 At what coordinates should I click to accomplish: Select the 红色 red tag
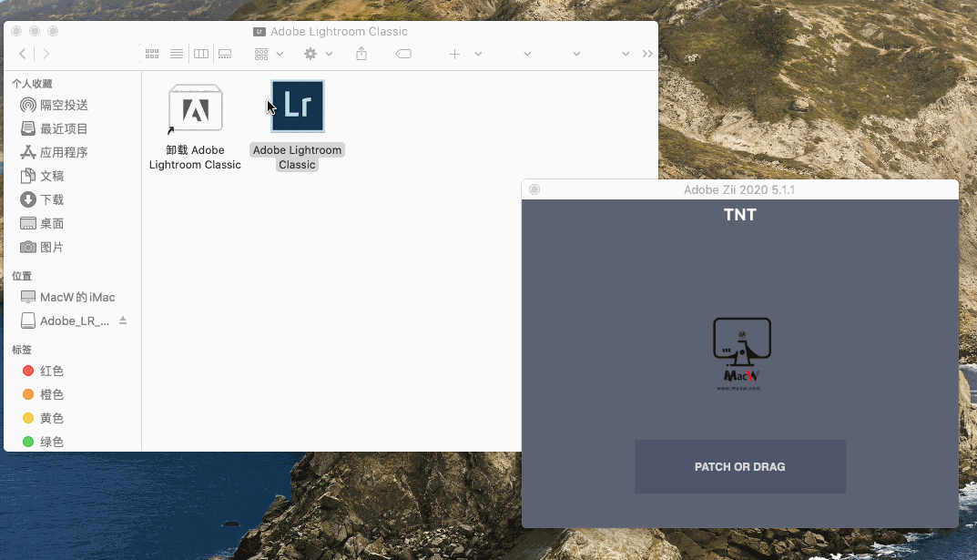point(43,371)
